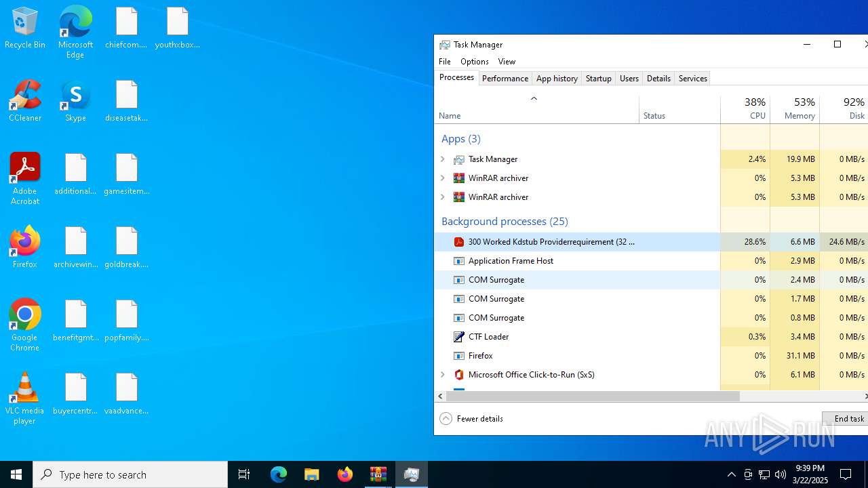The width and height of the screenshot is (868, 488).
Task: Expand the first WinRAR archiver row
Action: click(443, 178)
